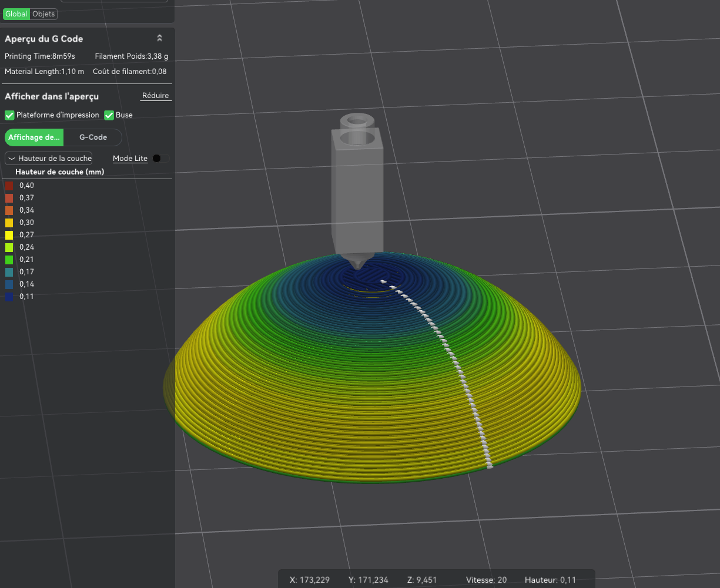Click the Réduire link
This screenshot has width=720, height=588.
[x=155, y=96]
